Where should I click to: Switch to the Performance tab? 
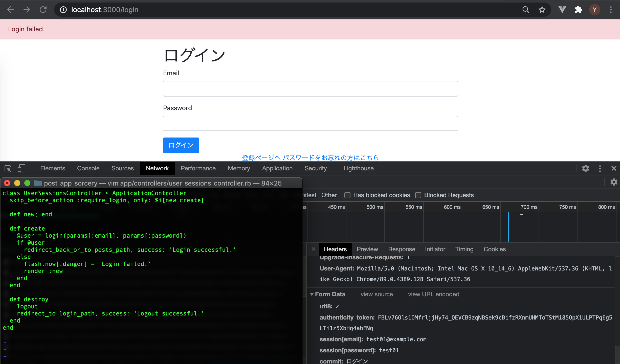198,168
